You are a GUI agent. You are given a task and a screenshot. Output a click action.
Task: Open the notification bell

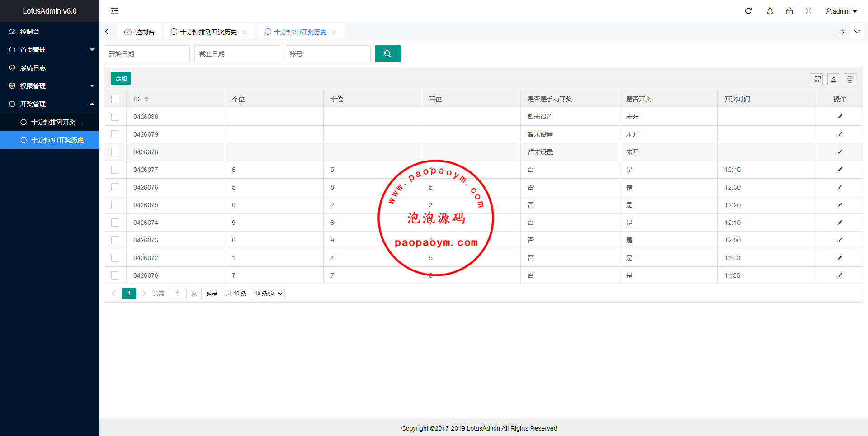tap(769, 11)
